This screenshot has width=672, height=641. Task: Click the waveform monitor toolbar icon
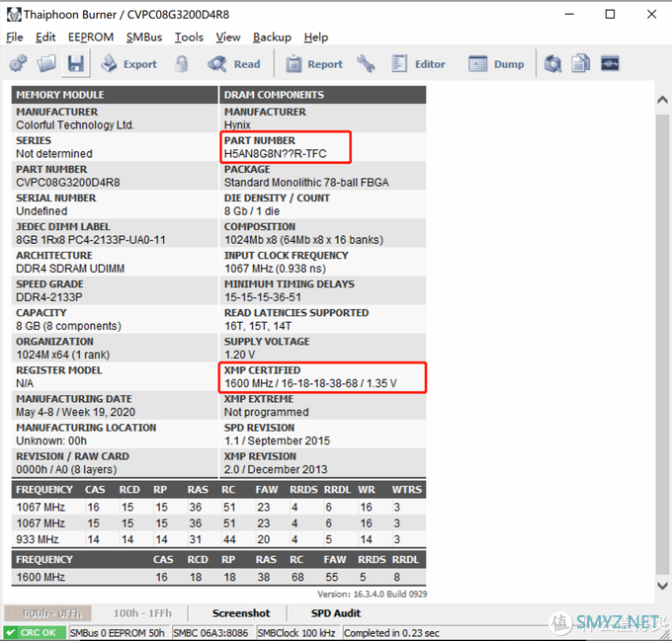pyautogui.click(x=610, y=64)
